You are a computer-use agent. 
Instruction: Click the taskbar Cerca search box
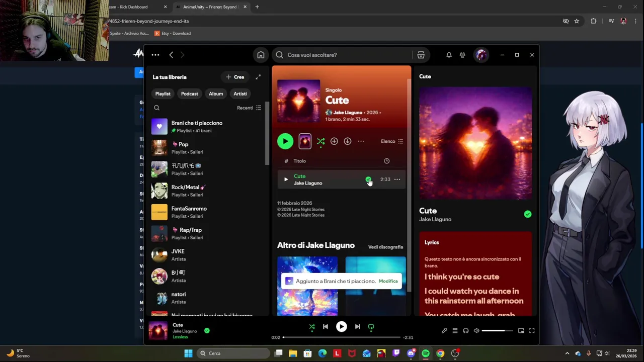click(233, 353)
